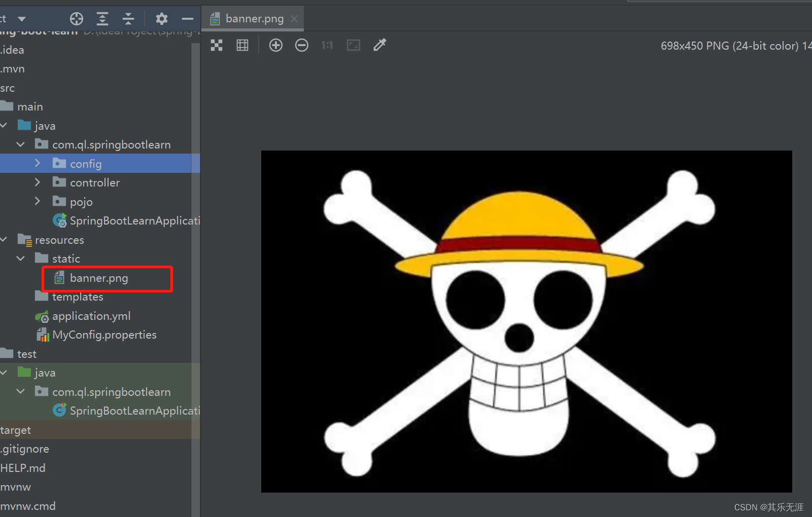Click the test SpringBootLearnApplication class icon
This screenshot has height=517, width=812.
[x=60, y=410]
